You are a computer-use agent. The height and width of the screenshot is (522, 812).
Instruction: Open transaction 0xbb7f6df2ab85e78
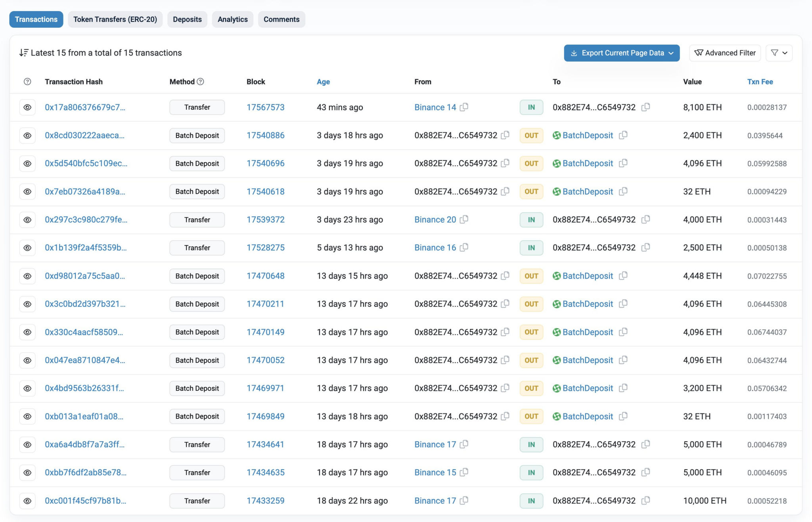pos(86,472)
